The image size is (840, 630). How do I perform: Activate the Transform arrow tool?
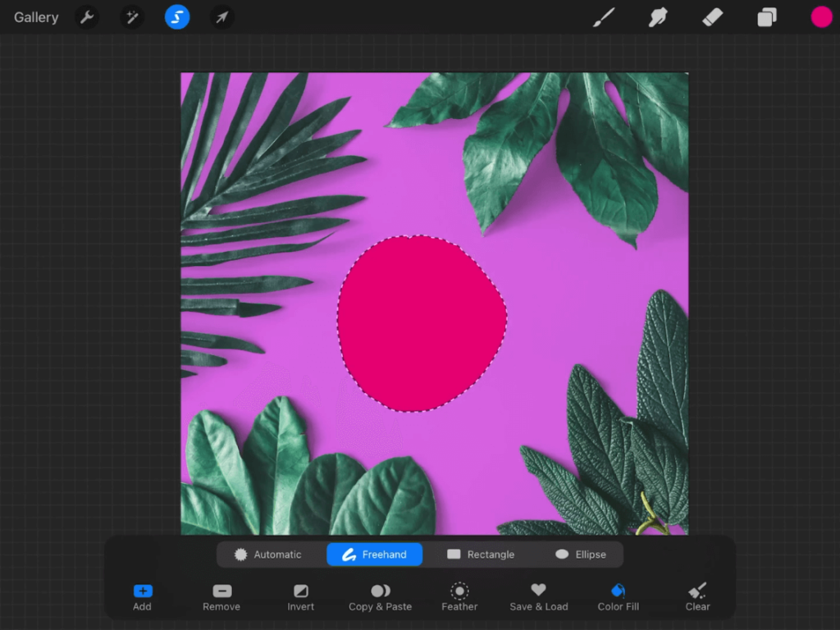pos(221,17)
